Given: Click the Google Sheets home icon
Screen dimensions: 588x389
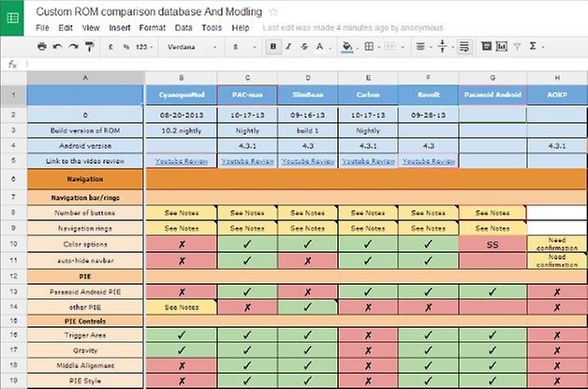Looking at the screenshot, I should point(12,18).
